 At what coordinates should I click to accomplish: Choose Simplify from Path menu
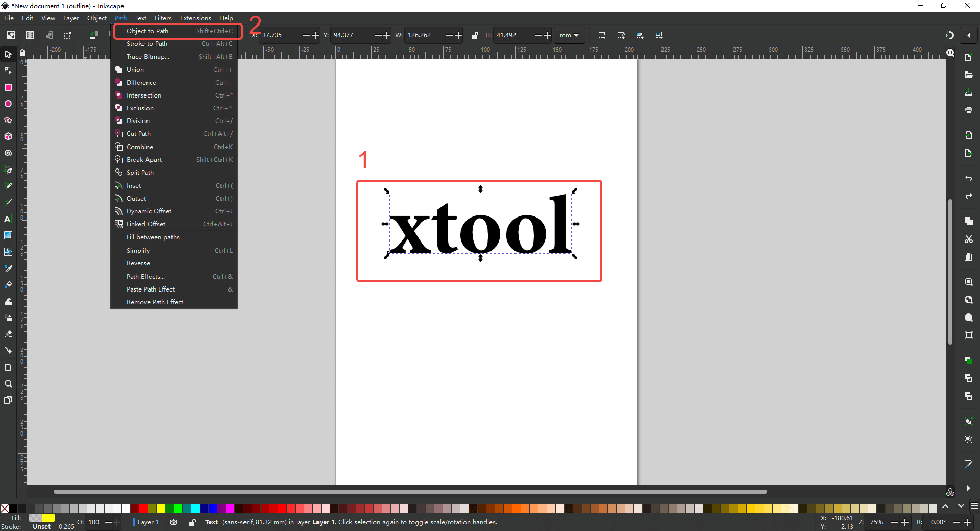coord(174,251)
